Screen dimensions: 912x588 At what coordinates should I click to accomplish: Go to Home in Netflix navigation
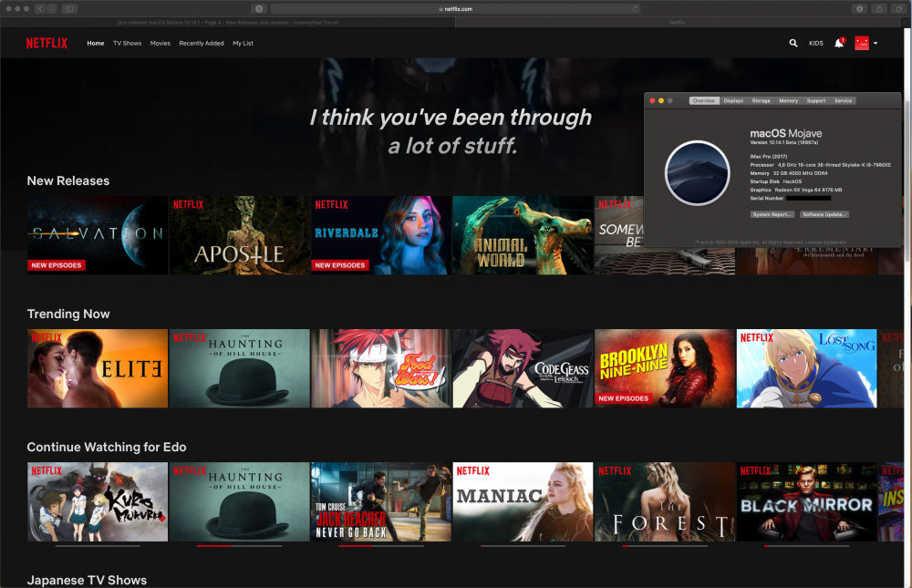point(96,43)
